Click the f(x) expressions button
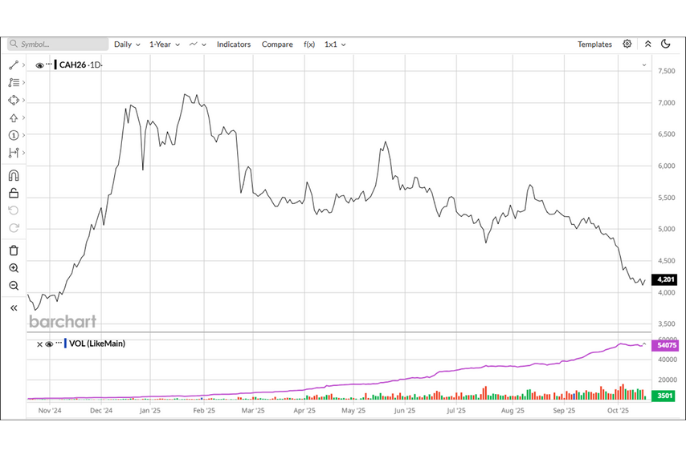 (x=309, y=44)
